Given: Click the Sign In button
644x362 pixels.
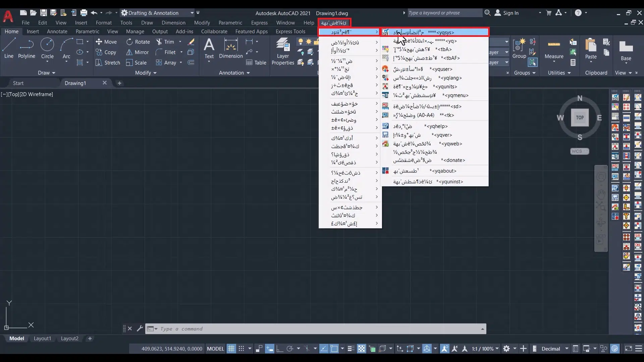Looking at the screenshot, I should tap(511, 13).
